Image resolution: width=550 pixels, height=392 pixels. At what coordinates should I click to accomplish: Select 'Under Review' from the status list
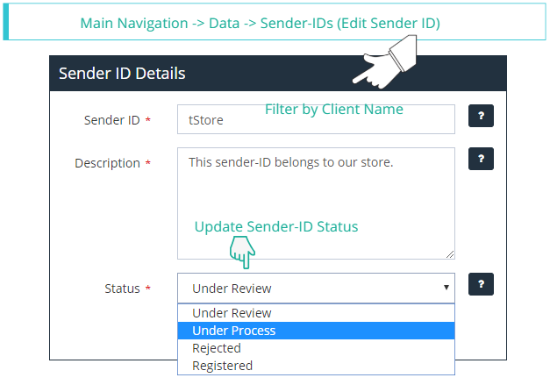(232, 313)
